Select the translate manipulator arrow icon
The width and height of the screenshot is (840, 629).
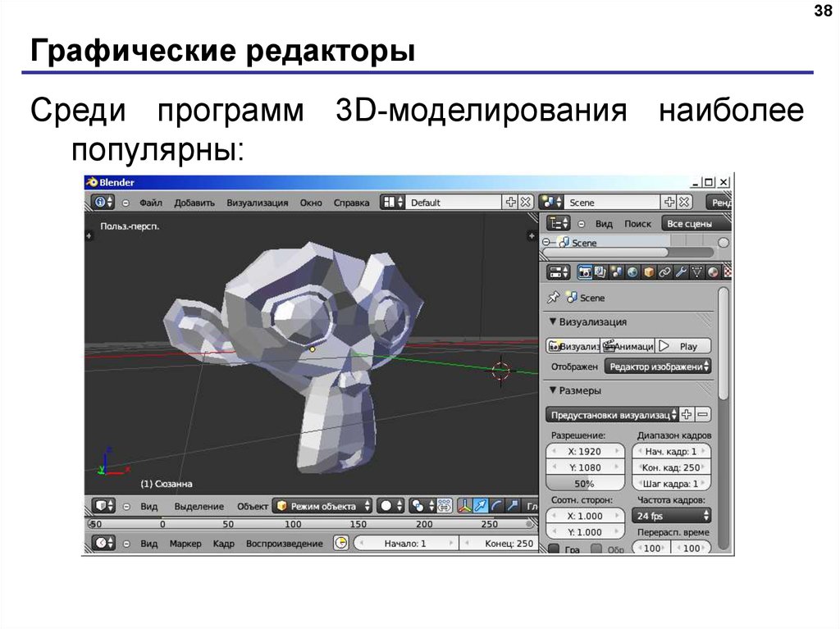coord(481,506)
